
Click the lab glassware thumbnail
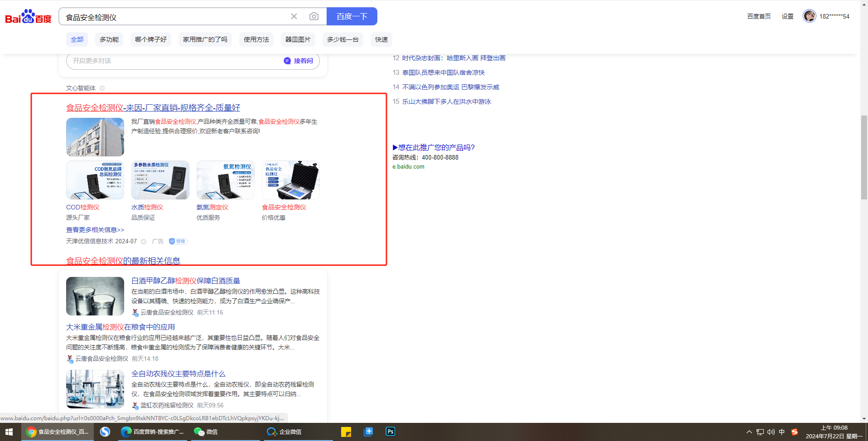point(95,389)
